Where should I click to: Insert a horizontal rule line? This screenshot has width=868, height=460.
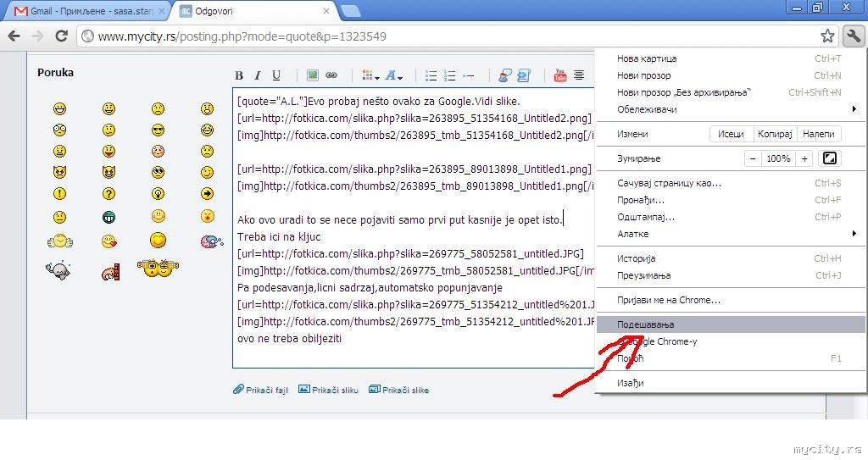468,76
